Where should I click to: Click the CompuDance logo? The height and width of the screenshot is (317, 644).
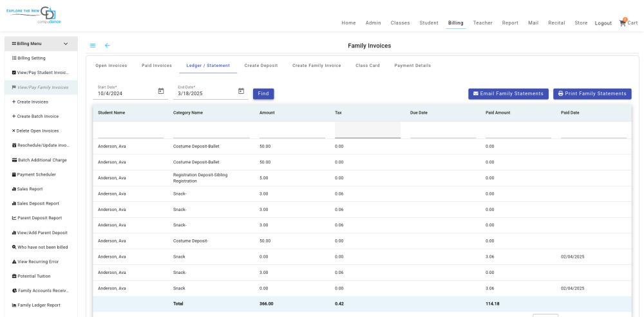tap(33, 15)
